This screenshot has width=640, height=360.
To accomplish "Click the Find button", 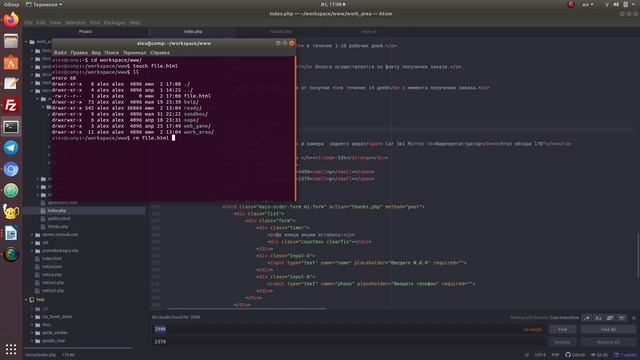I will [562, 329].
